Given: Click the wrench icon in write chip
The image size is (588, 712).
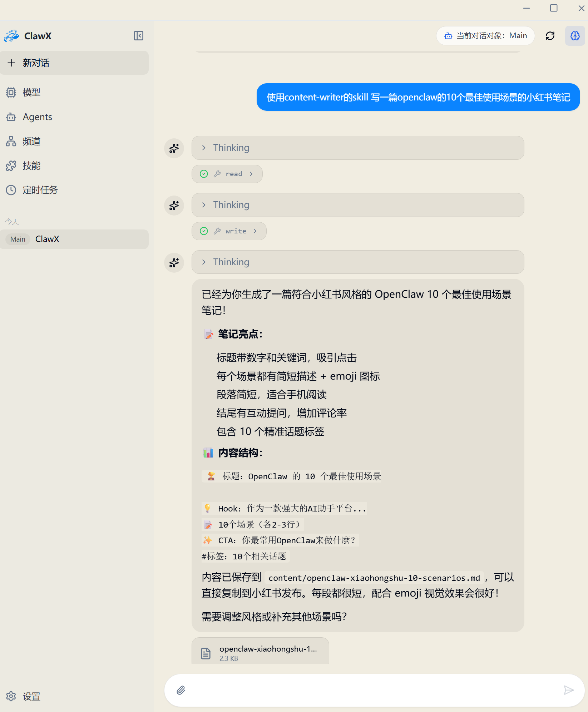Looking at the screenshot, I should click(217, 231).
